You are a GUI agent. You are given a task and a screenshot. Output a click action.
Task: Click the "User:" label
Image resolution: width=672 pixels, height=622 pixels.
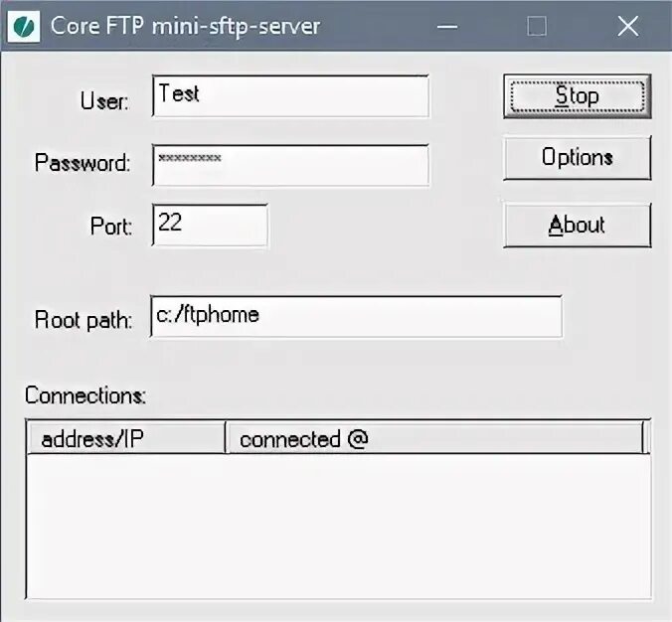click(x=104, y=101)
